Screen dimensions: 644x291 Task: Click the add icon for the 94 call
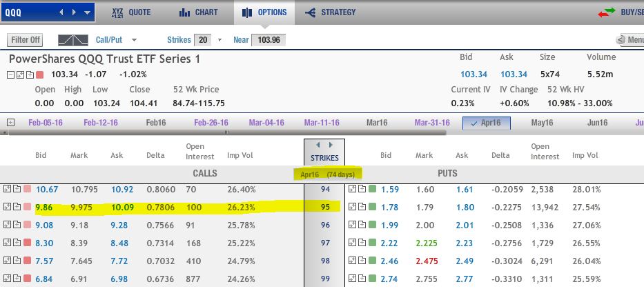click(17, 189)
